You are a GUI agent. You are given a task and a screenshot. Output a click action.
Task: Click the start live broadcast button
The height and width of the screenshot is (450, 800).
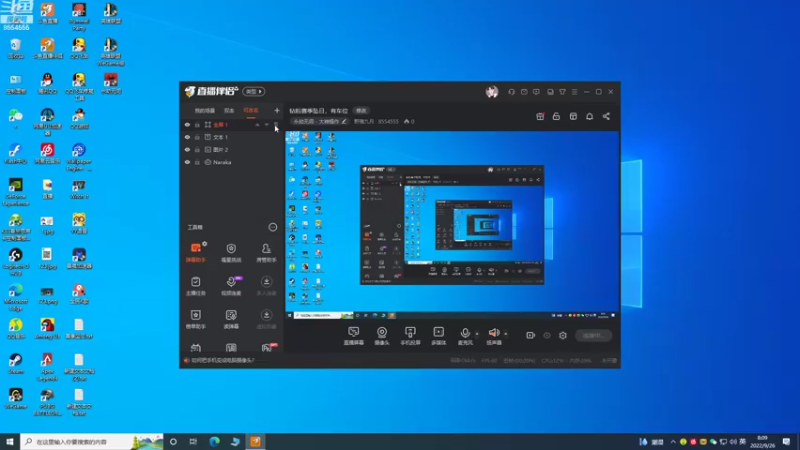click(593, 335)
